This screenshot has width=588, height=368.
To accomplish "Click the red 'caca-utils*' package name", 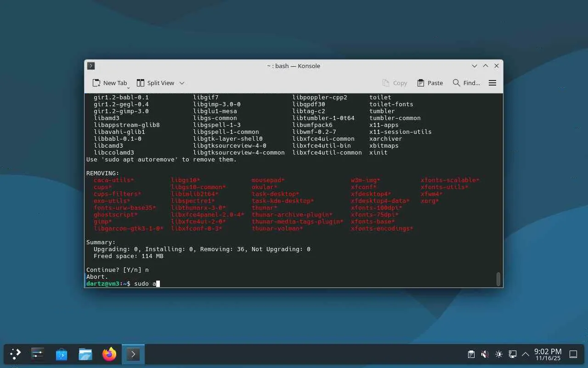I will click(114, 180).
